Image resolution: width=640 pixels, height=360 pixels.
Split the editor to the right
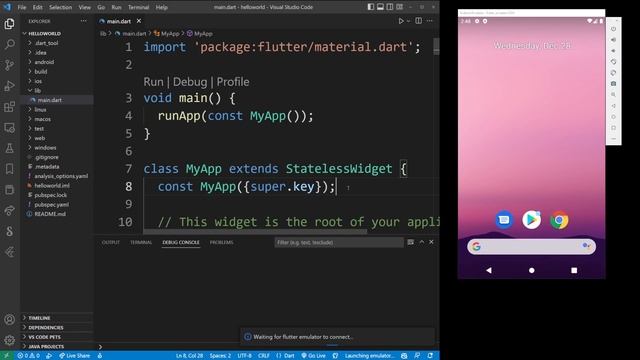(418, 21)
